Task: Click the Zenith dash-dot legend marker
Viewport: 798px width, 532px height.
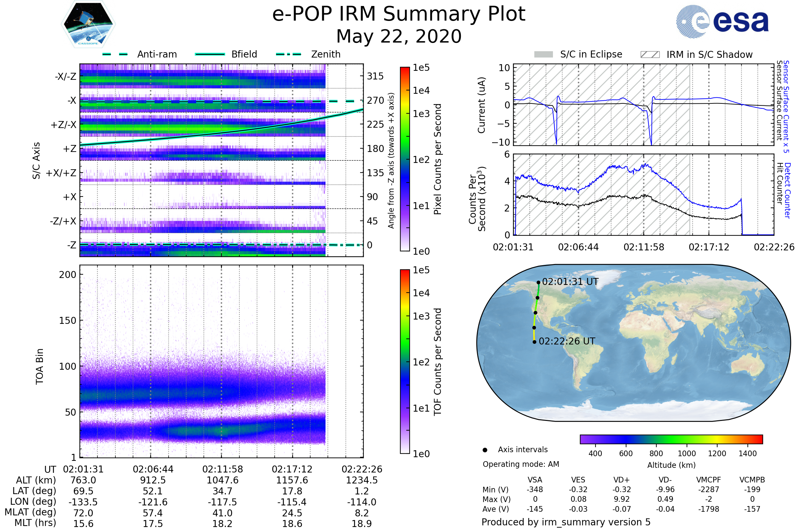Action: tap(288, 54)
